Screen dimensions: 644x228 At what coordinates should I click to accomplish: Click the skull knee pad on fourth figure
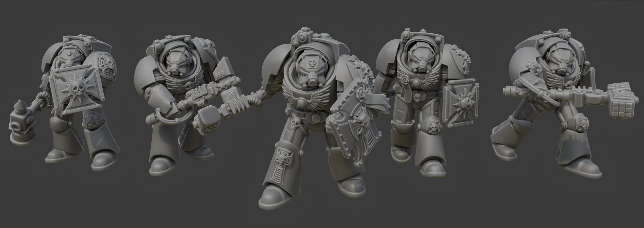[433, 126]
